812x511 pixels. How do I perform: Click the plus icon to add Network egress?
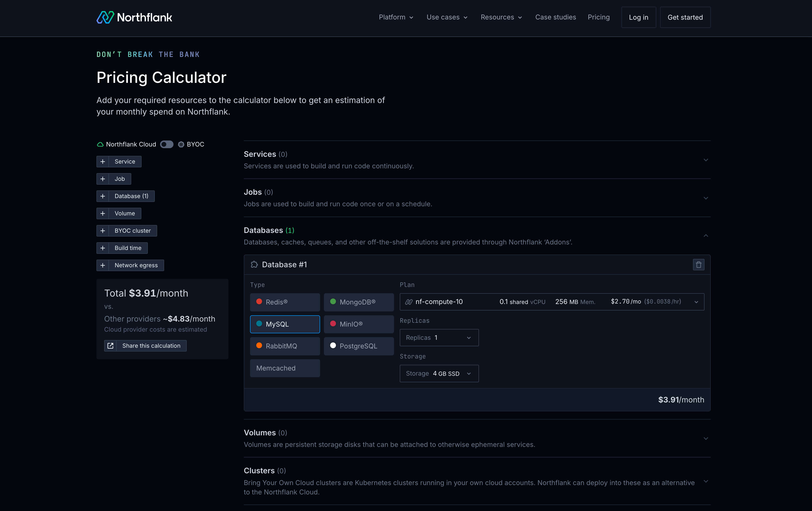103,265
